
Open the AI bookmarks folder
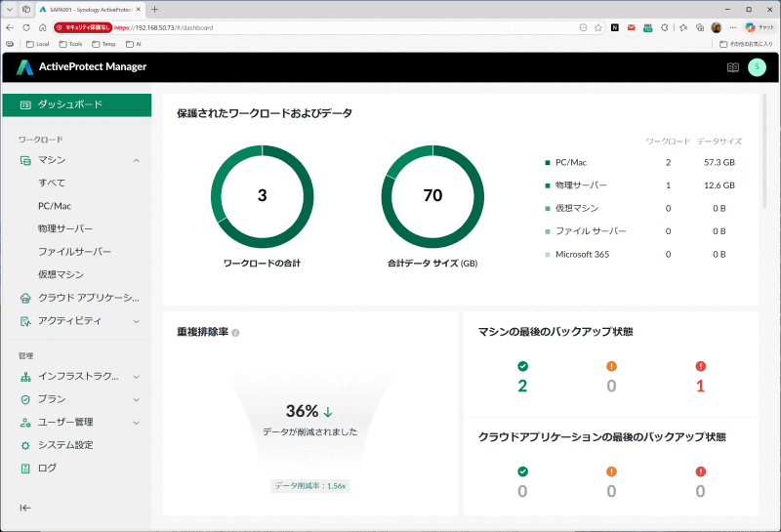click(x=134, y=44)
